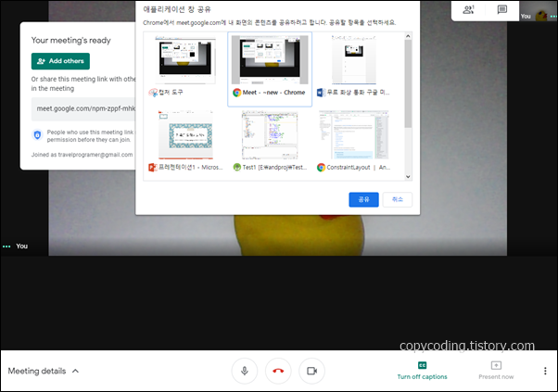Screen dimensions: 558x392
Task: Open the three-dot more options menu
Action: pyautogui.click(x=545, y=371)
